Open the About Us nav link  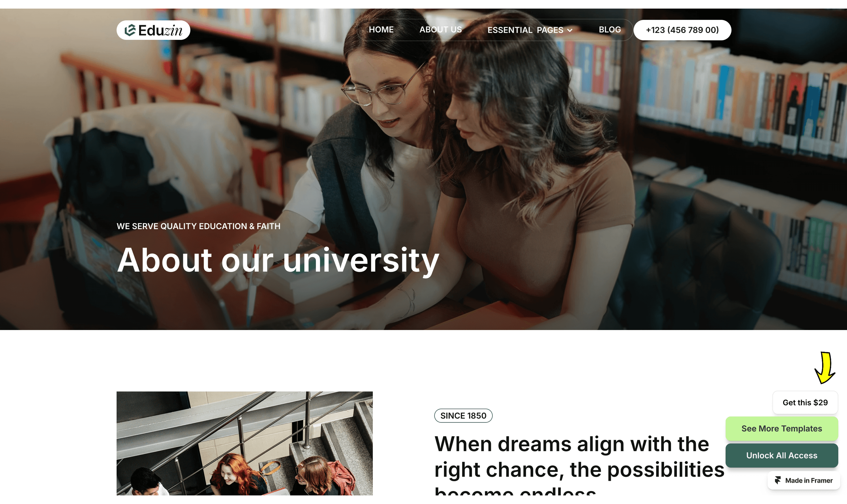pos(440,30)
